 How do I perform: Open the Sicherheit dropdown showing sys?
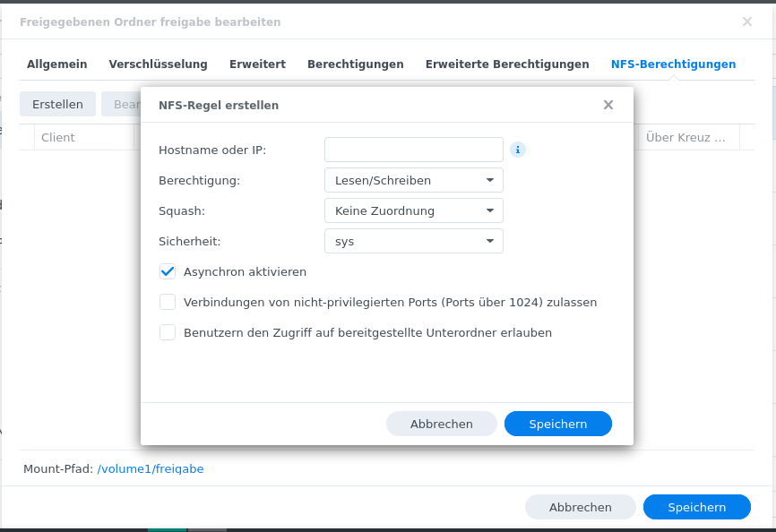click(x=413, y=241)
